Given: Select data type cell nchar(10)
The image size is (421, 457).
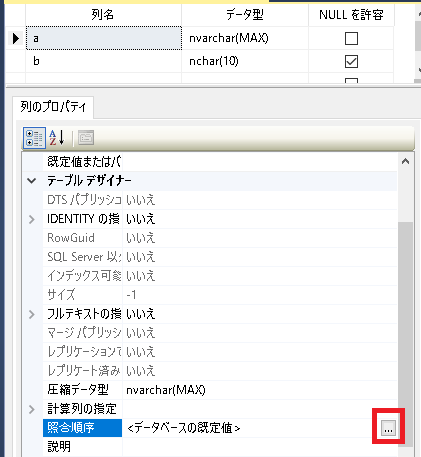Looking at the screenshot, I should pos(245,61).
